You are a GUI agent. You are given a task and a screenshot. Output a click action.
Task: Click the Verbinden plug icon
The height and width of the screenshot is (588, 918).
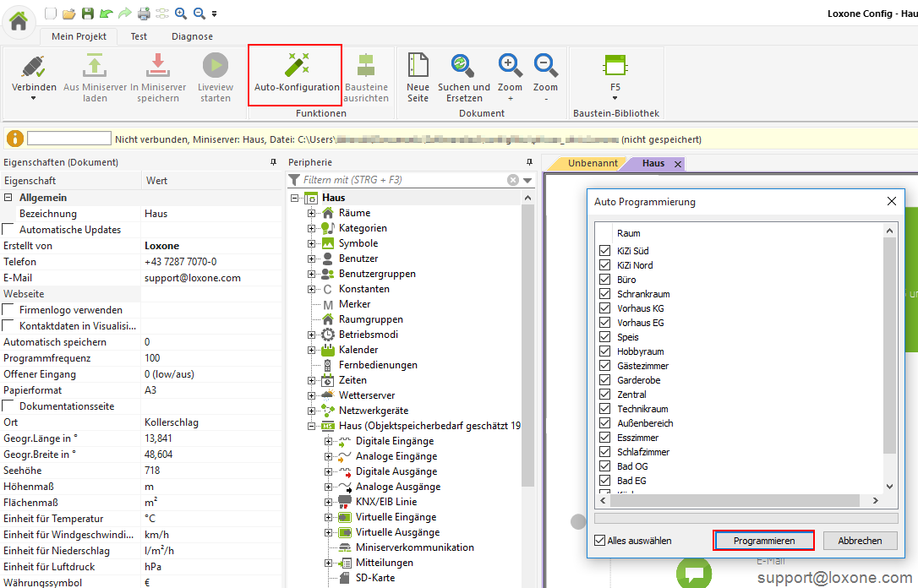pos(34,66)
